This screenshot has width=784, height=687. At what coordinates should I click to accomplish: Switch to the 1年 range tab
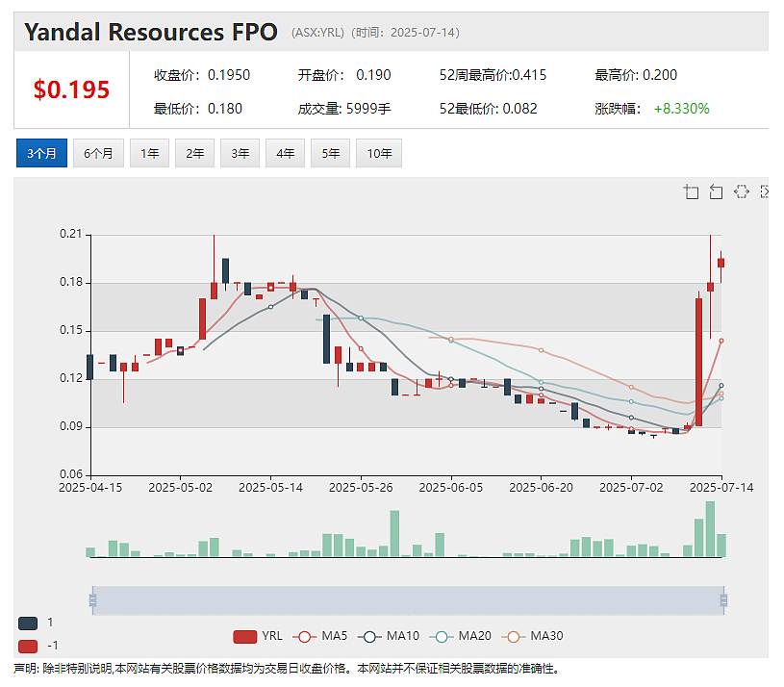[149, 153]
